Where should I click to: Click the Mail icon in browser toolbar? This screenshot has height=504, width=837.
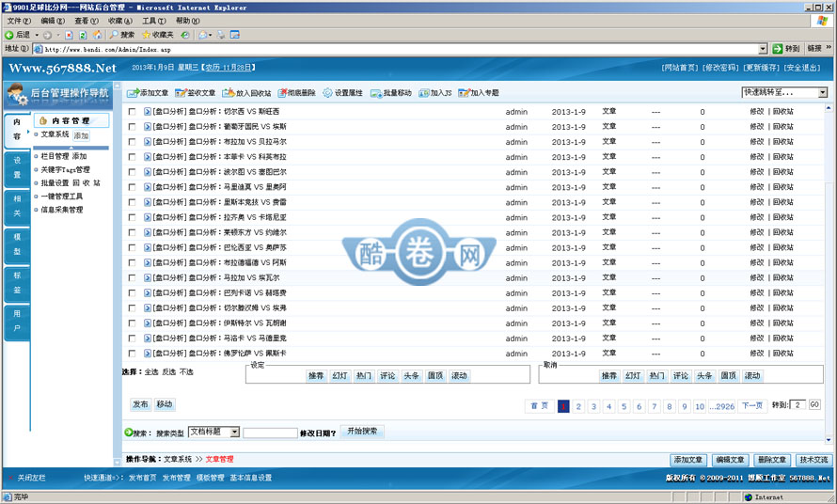(x=202, y=35)
